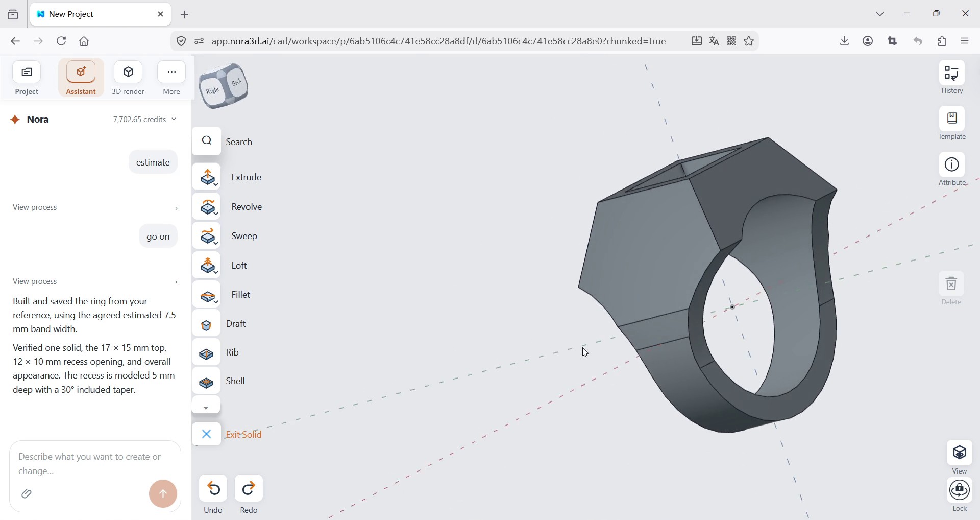Switch to the Assistant tab
The image size is (980, 520).
81,79
